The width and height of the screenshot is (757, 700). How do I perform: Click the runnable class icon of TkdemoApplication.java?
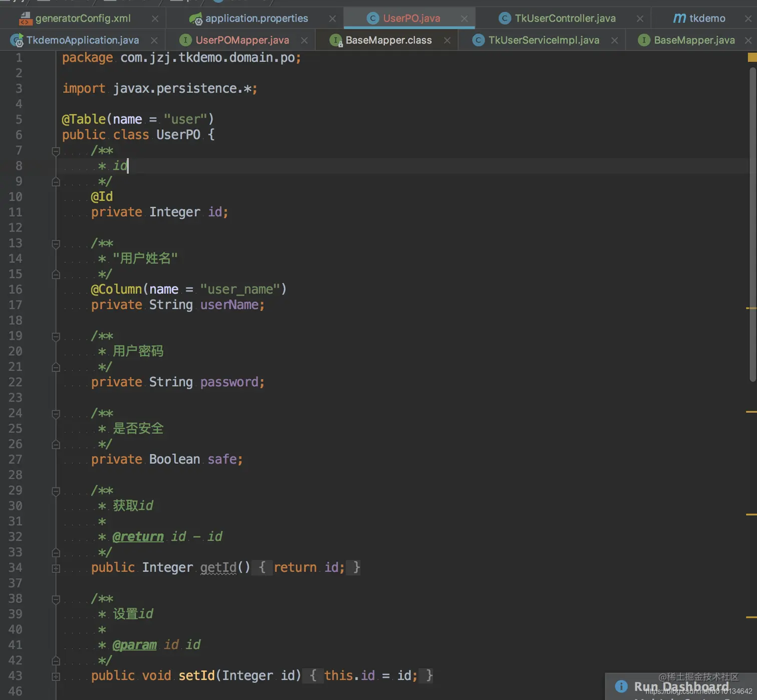(17, 40)
